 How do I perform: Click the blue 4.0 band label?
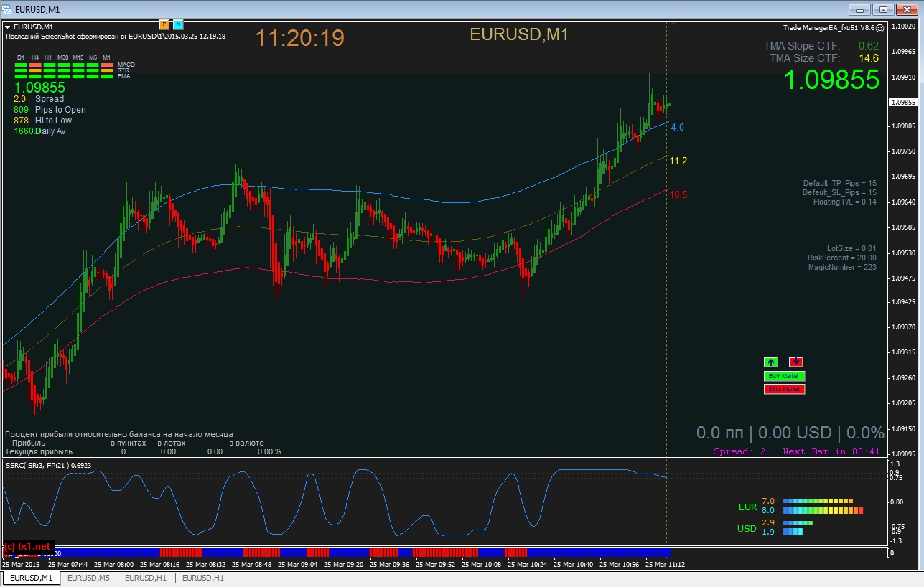coord(677,128)
